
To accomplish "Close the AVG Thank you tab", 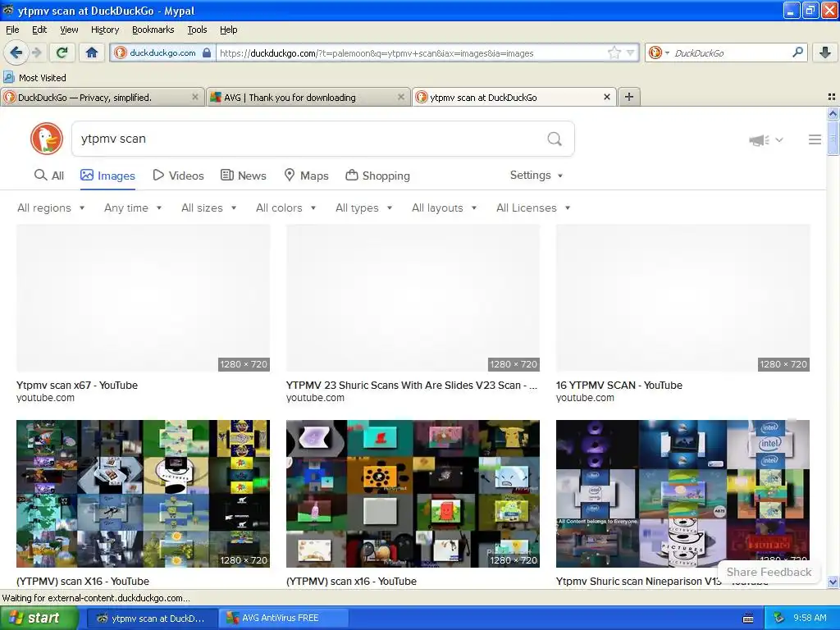I will [400, 97].
